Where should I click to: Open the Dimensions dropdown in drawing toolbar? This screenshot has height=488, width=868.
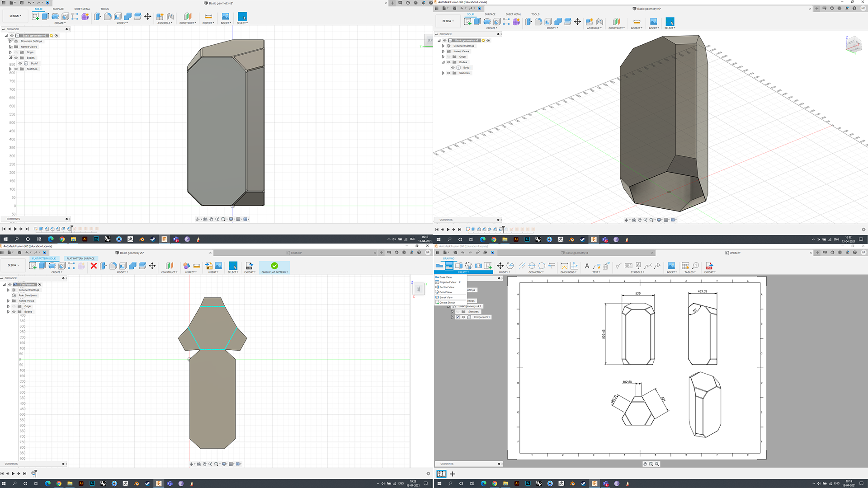pos(568,272)
